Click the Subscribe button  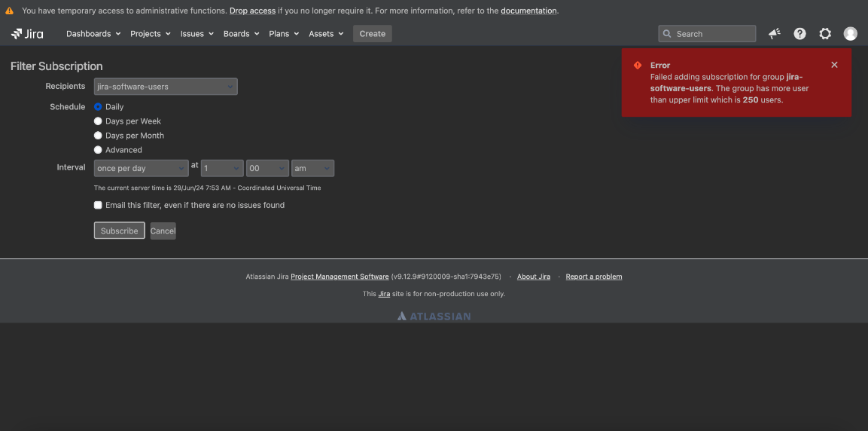[x=119, y=231]
